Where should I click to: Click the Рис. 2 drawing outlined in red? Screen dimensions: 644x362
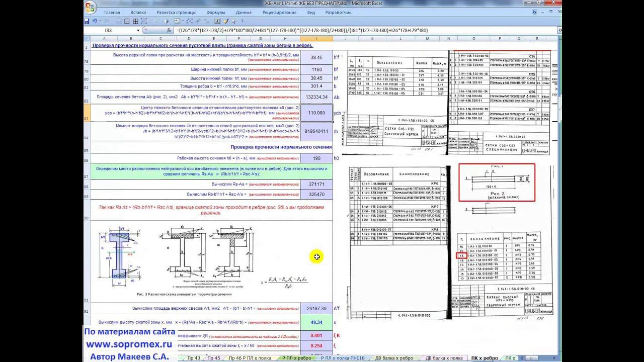tap(496, 182)
